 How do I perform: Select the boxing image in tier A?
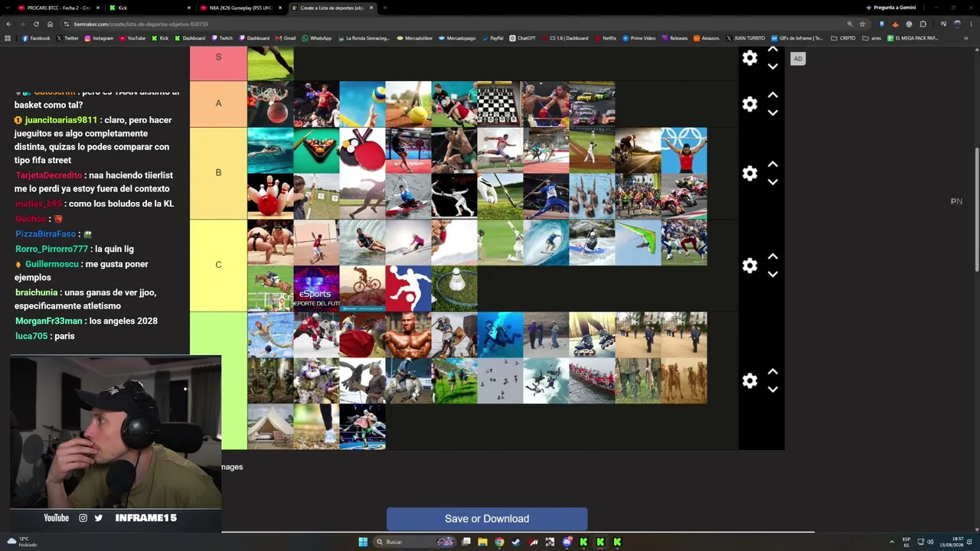(546, 104)
